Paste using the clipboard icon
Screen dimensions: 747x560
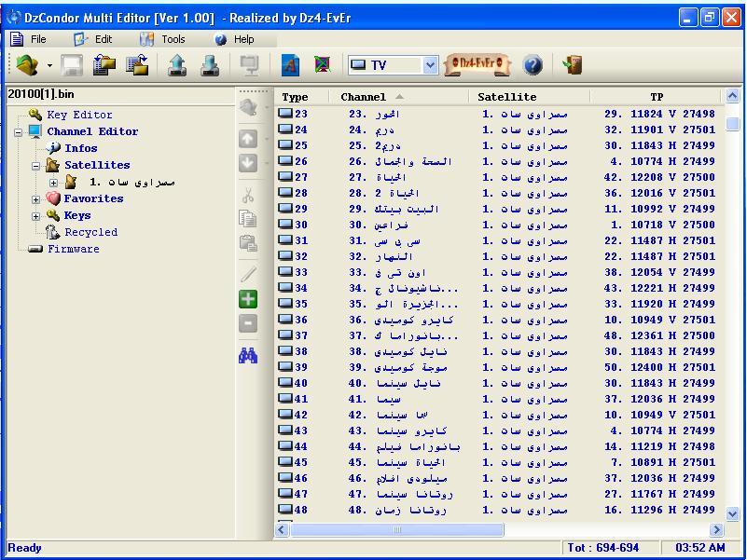[248, 243]
